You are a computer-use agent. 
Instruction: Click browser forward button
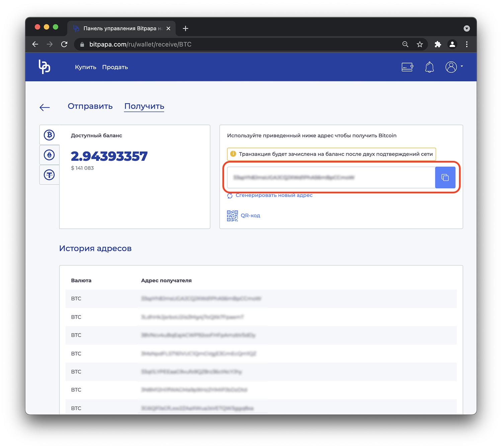click(x=50, y=44)
